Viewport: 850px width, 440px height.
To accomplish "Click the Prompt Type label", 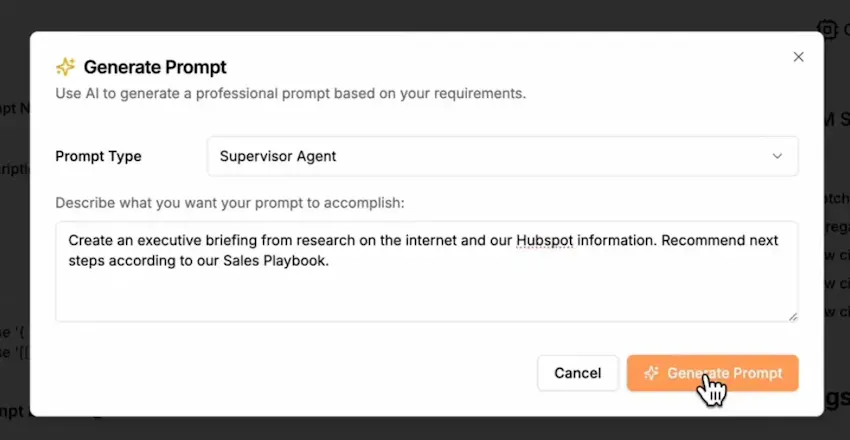I will (x=98, y=156).
